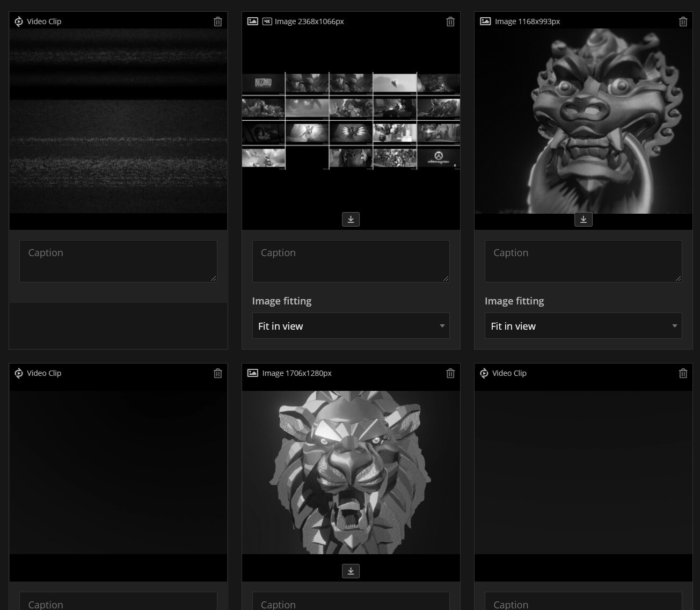Focus caption field under bottom-right Video Clip

pyautogui.click(x=584, y=601)
